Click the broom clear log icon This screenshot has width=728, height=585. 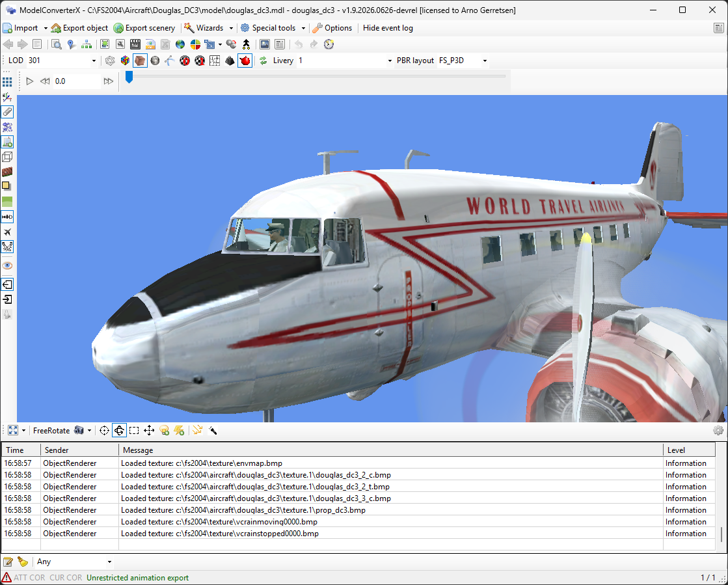tap(23, 562)
